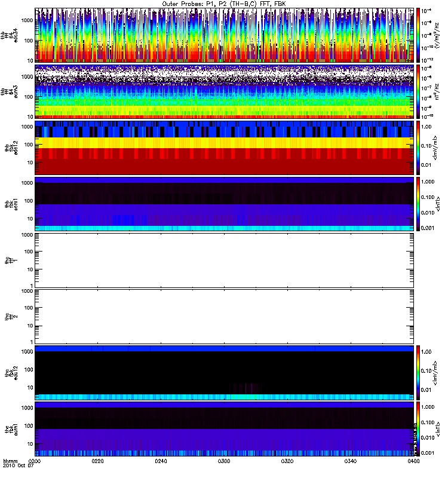Click the thb fbk edc12 color bar
448x478 pixels.
[x=418, y=148]
